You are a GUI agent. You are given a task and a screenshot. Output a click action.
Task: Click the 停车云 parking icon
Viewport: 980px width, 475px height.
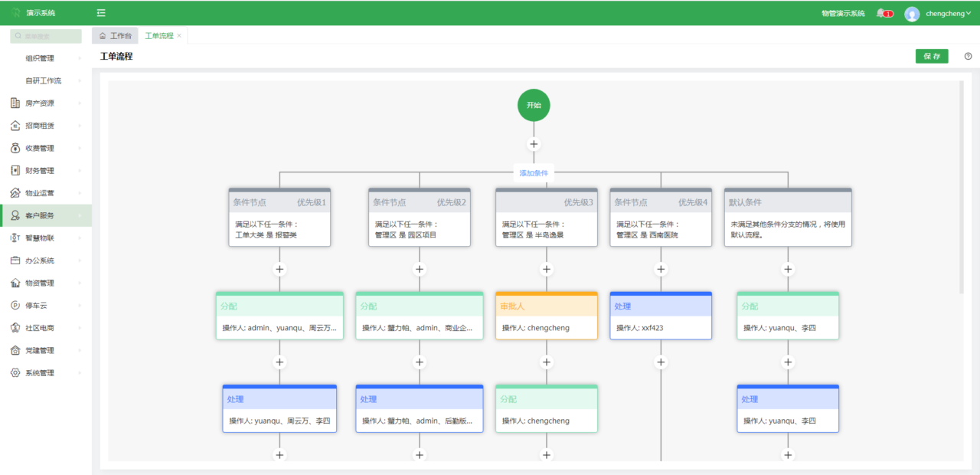pos(15,305)
